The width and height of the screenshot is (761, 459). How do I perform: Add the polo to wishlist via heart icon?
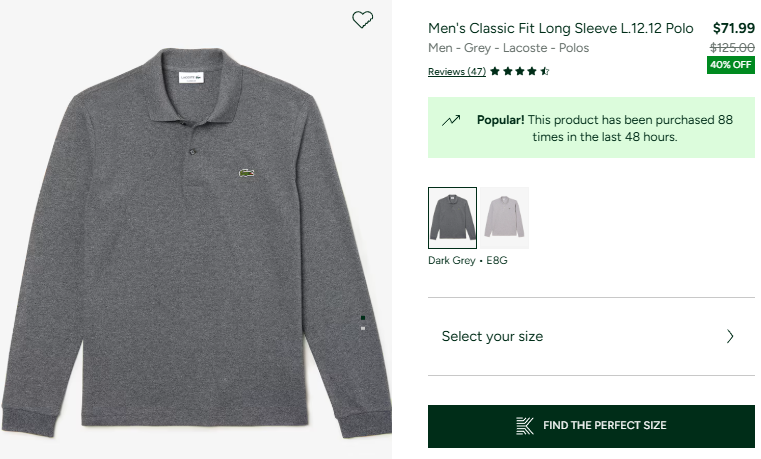363,19
